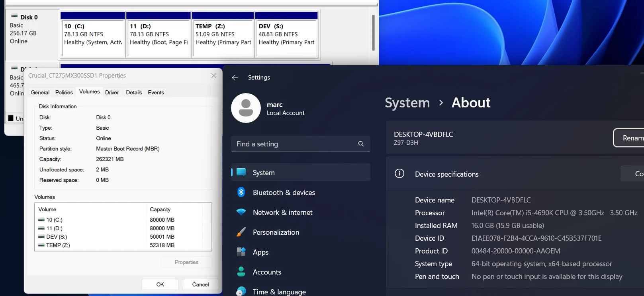Click the Personalization paintbrush icon
The image size is (644, 296).
pos(241,232)
